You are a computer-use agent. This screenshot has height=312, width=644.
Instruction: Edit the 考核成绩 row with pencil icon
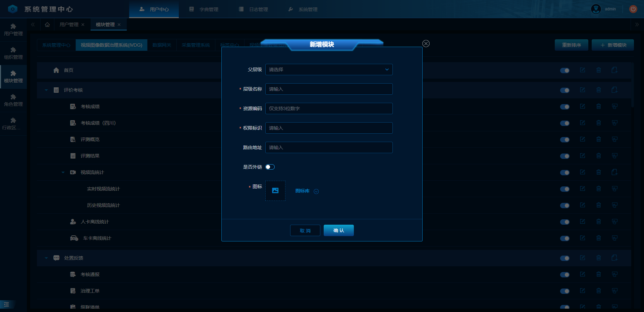tap(583, 106)
